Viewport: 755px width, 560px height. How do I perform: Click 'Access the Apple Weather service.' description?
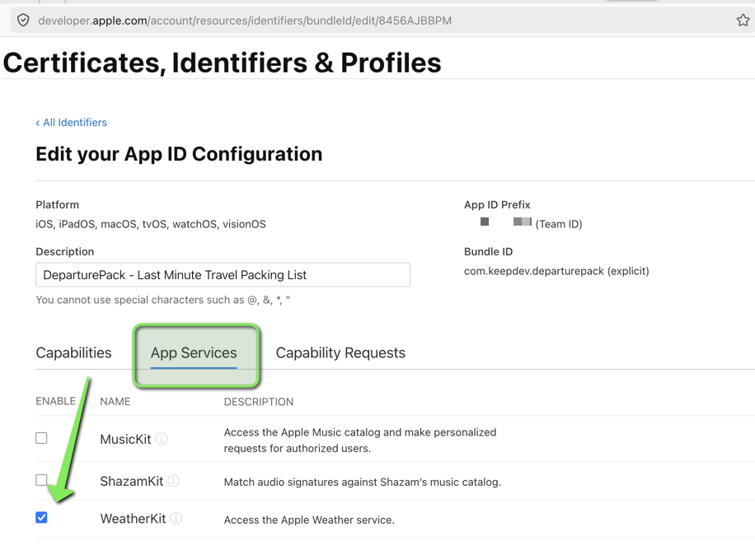[x=309, y=520]
